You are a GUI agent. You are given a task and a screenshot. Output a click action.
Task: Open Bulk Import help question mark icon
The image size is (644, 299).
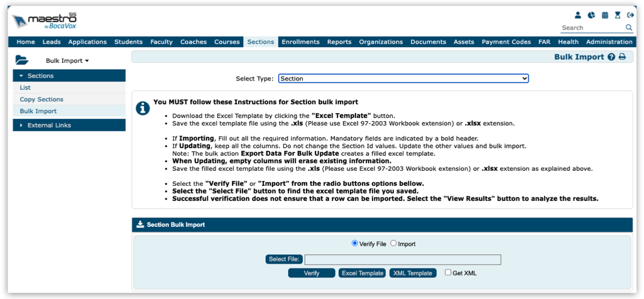point(611,57)
